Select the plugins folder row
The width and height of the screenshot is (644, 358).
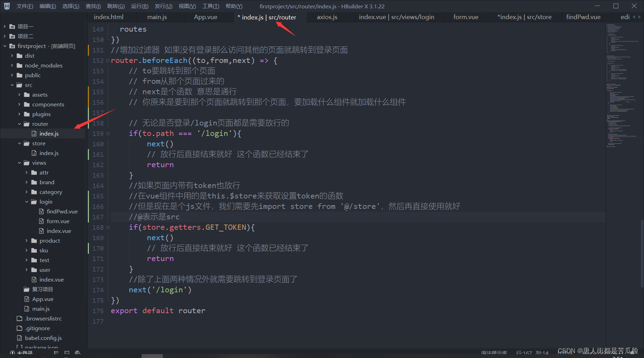(x=42, y=114)
